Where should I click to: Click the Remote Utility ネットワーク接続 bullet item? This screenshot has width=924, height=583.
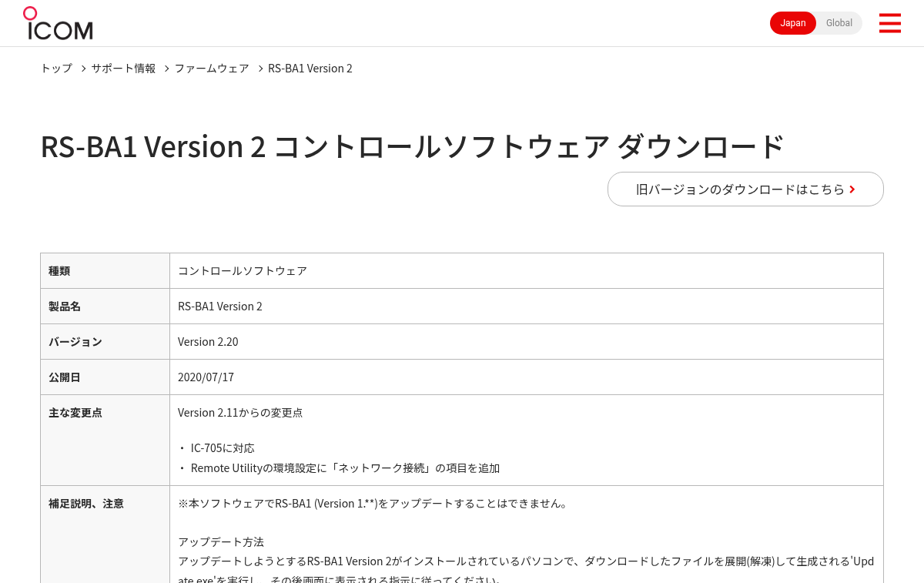pyautogui.click(x=339, y=468)
